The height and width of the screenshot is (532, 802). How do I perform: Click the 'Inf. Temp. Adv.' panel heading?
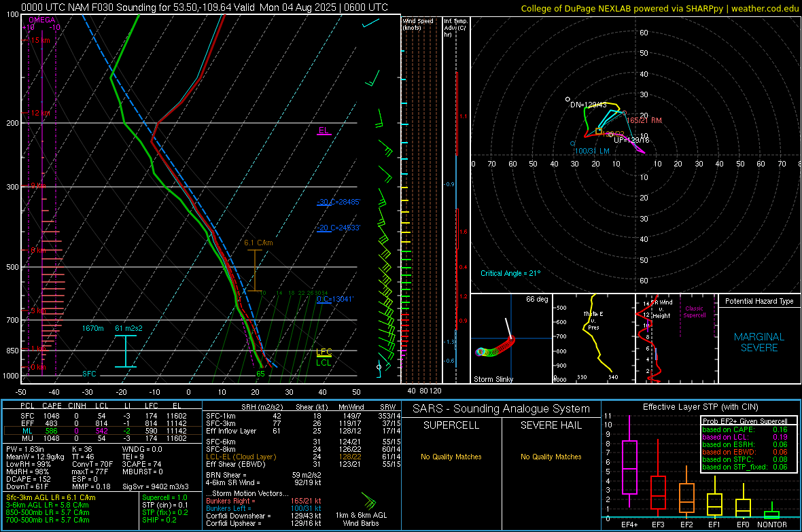coord(456,28)
